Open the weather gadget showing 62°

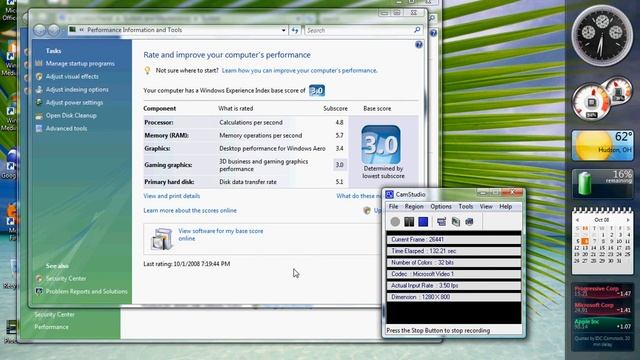pyautogui.click(x=602, y=145)
